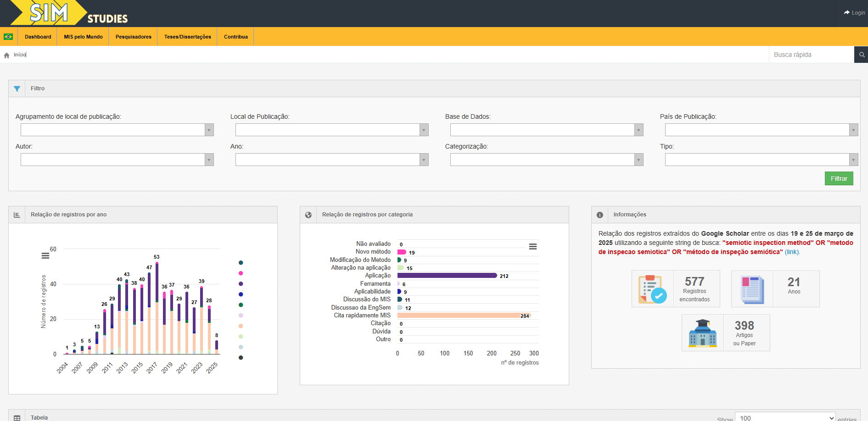Click the Login arrow icon
Image resolution: width=868 pixels, height=421 pixels.
pos(847,13)
